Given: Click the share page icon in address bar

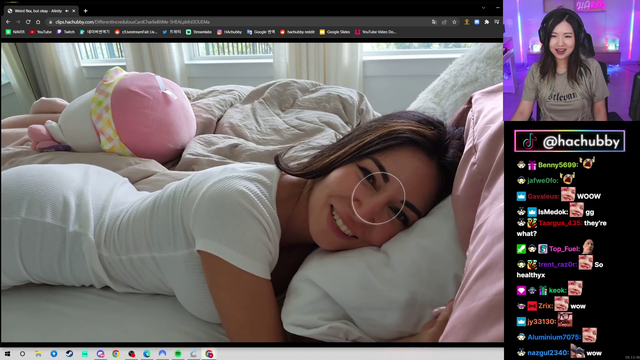Looking at the screenshot, I should click(444, 22).
